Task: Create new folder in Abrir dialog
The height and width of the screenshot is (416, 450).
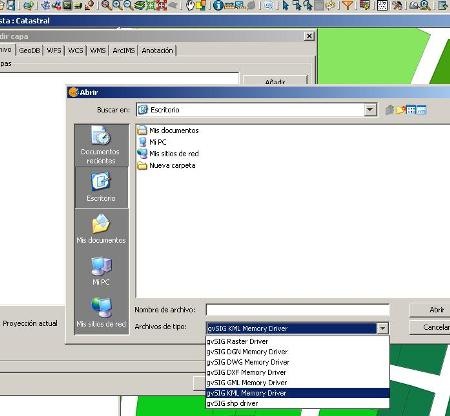Action: pos(400,110)
